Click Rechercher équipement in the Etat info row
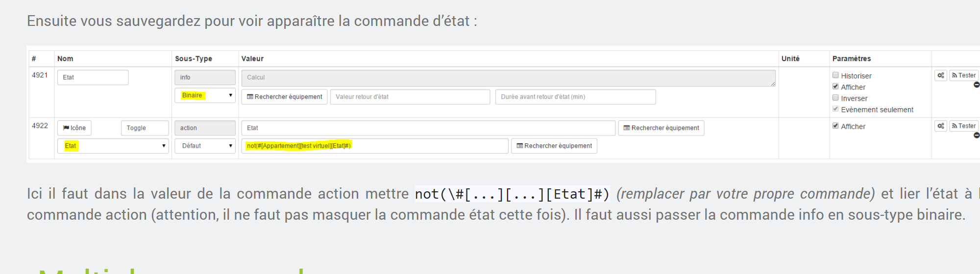The width and height of the screenshot is (980, 274). 284,97
